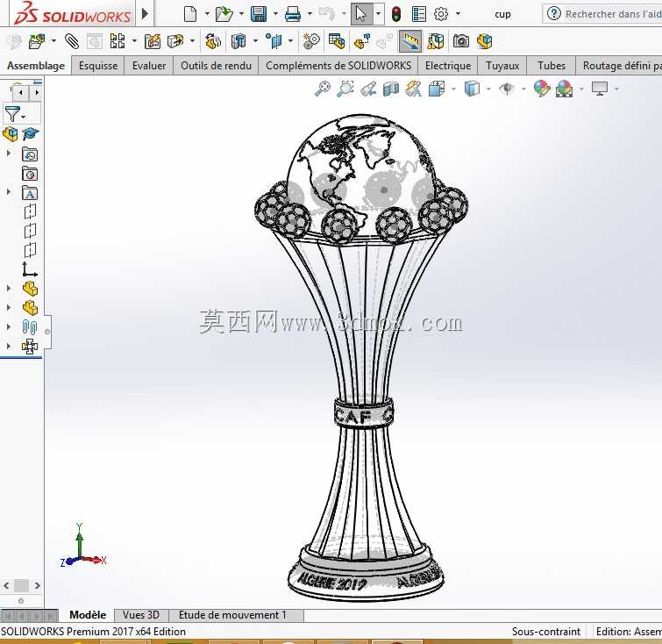This screenshot has height=644, width=662.
Task: Click the Zoom to Fit icon
Action: pyautogui.click(x=323, y=89)
